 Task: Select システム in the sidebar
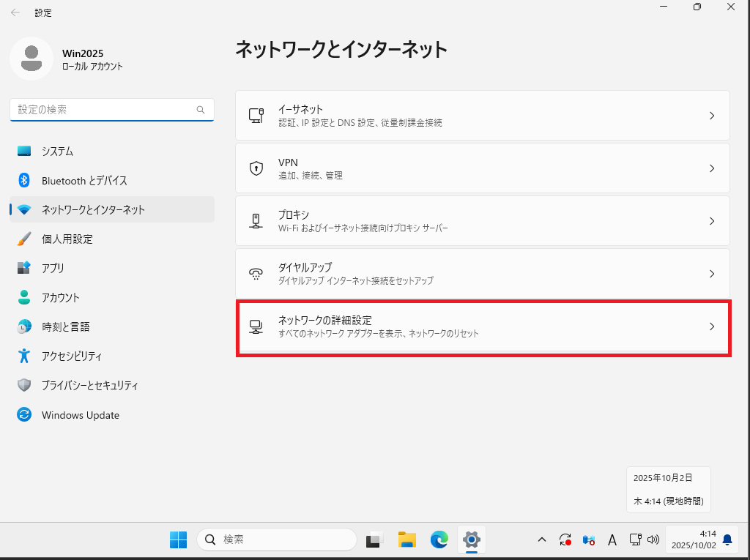click(x=57, y=152)
